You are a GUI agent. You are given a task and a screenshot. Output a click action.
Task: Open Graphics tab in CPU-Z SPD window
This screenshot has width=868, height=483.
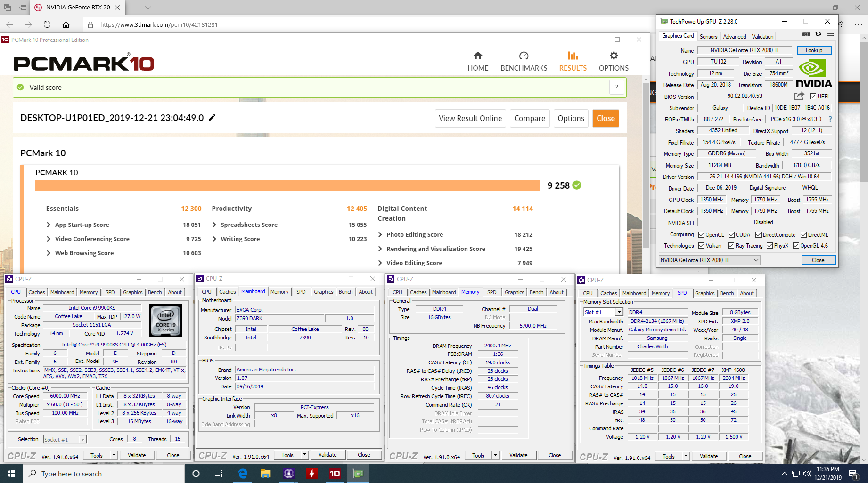pyautogui.click(x=704, y=293)
